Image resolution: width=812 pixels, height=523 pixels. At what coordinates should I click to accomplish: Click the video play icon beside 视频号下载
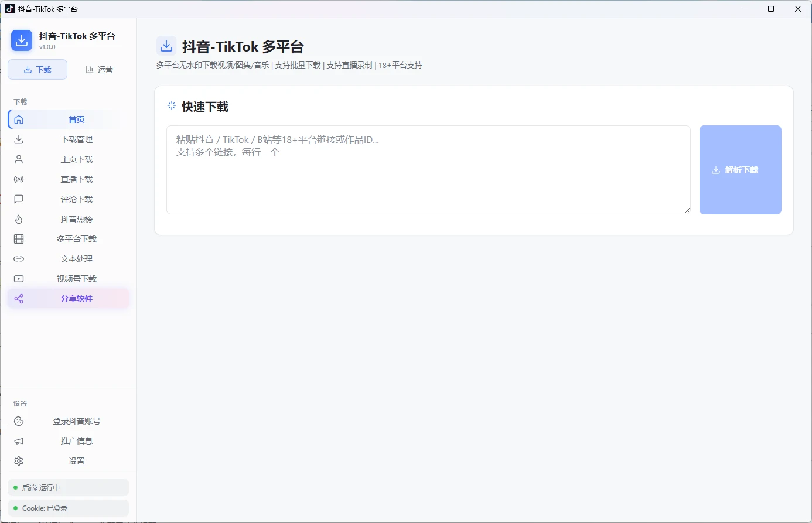click(x=19, y=279)
